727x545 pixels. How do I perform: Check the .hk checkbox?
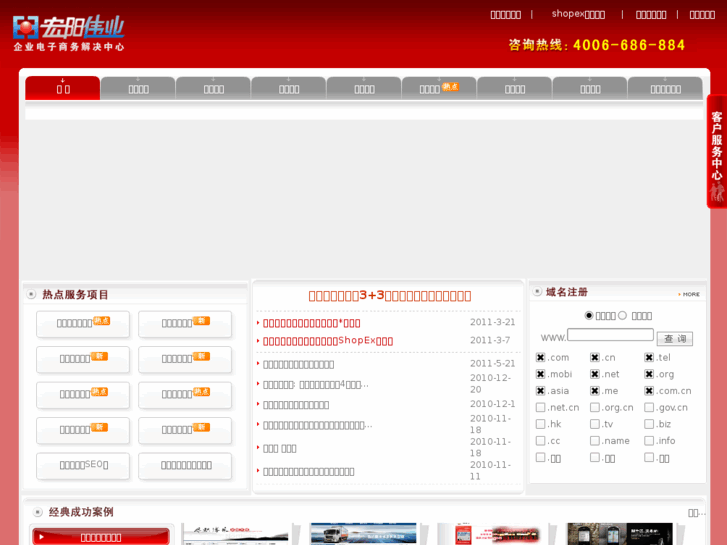(x=540, y=424)
